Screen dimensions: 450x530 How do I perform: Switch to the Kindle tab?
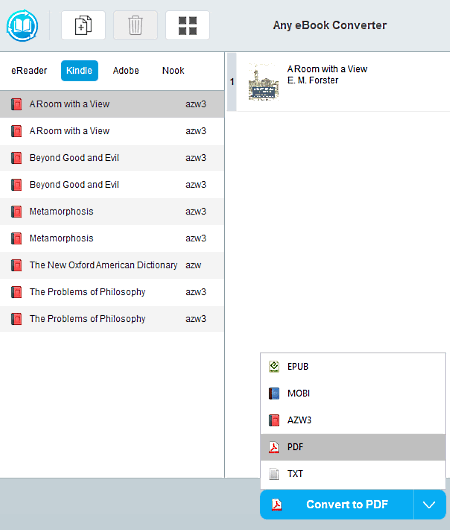point(79,71)
